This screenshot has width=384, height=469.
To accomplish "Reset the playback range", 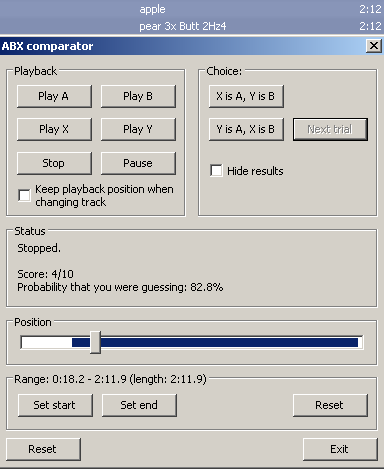I will [330, 405].
